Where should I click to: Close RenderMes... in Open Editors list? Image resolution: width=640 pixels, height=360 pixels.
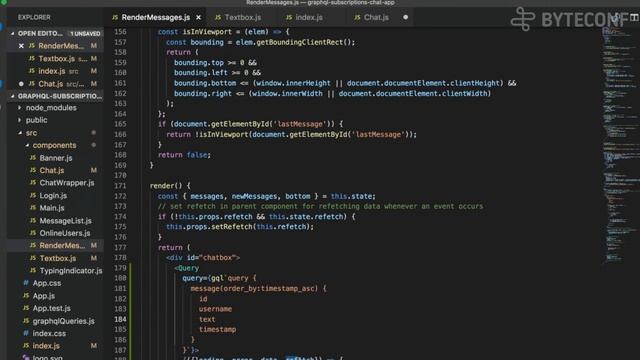21,46
